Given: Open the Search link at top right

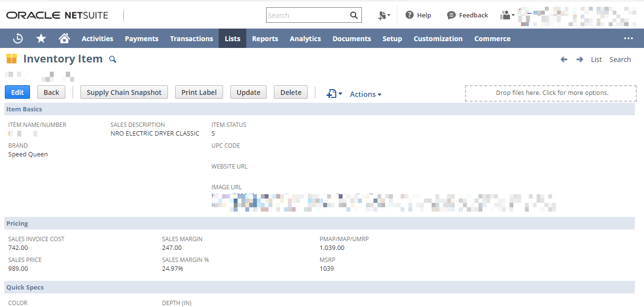Looking at the screenshot, I should point(620,59).
